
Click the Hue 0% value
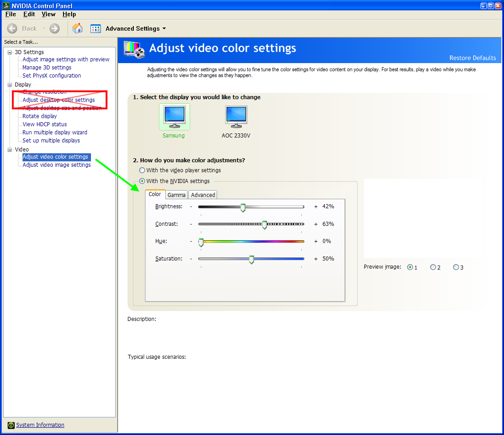pos(327,241)
